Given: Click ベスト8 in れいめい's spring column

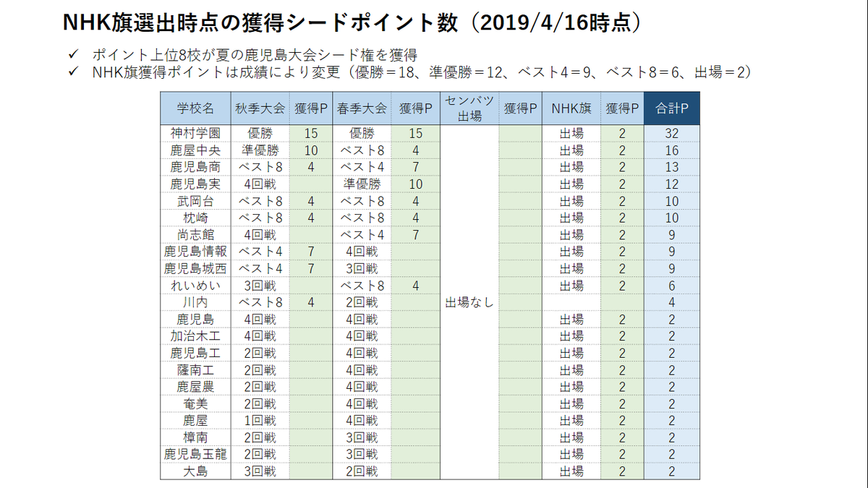Looking at the screenshot, I should coord(362,286).
